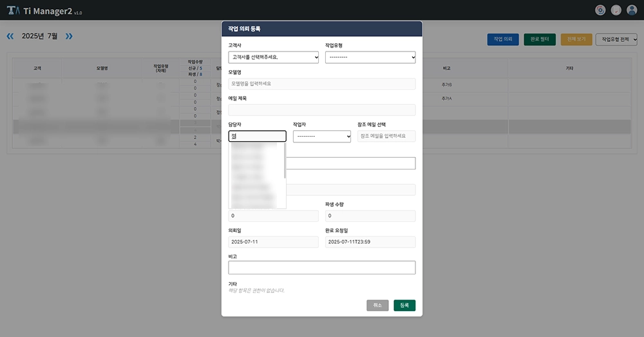Open the 작업자 worker dropdown
This screenshot has height=337, width=644.
coord(322,136)
